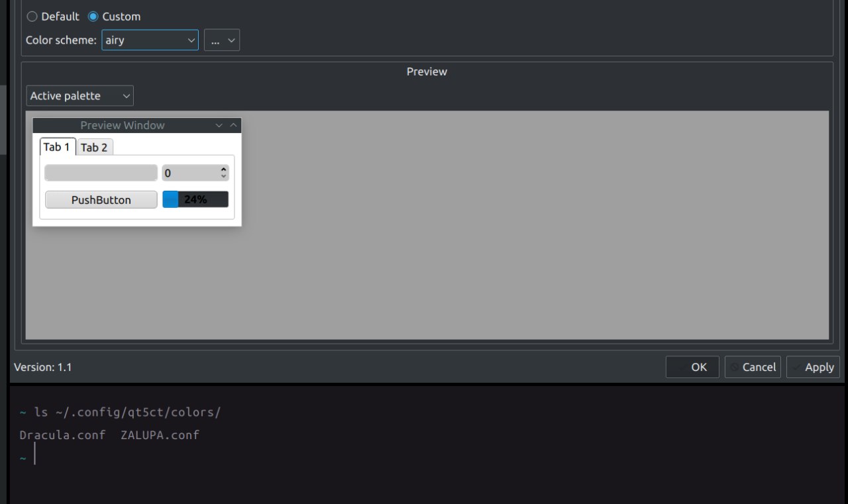Click the Preview Window title bar

pyautogui.click(x=137, y=125)
